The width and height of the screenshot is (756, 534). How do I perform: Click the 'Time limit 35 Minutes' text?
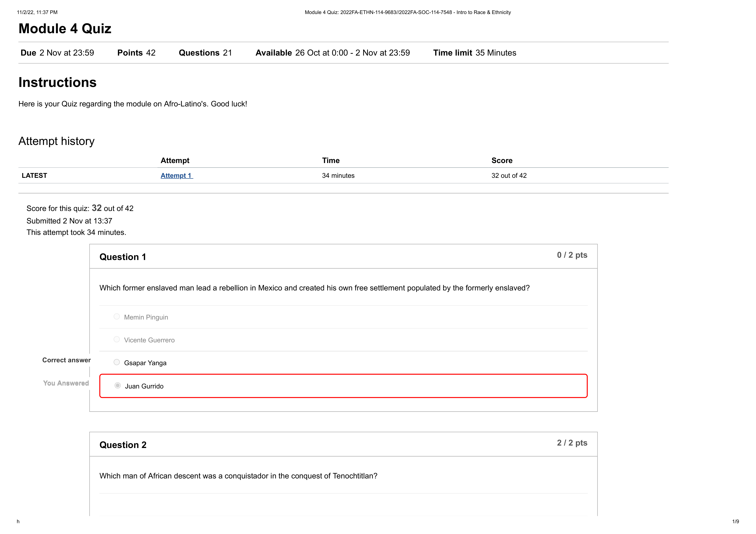[474, 53]
